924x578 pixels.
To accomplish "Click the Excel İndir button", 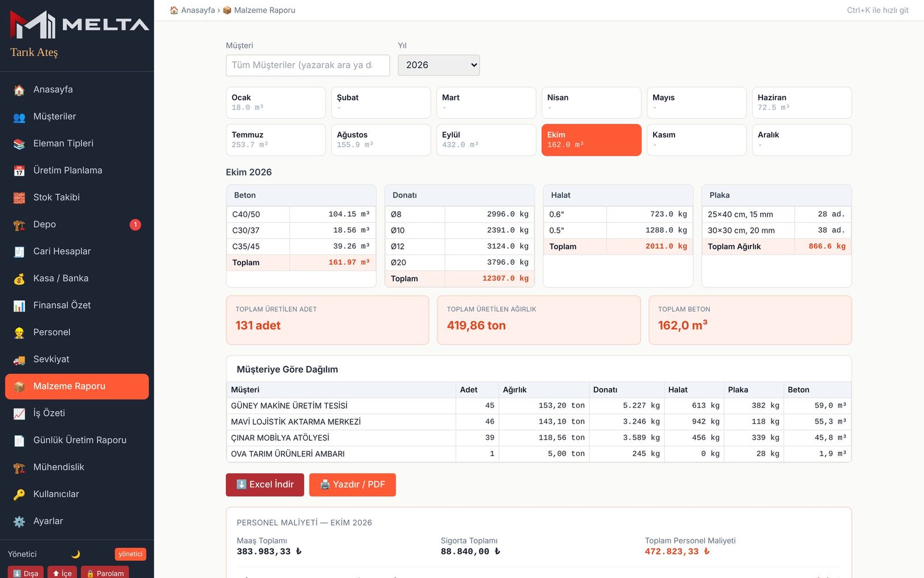I will tap(265, 485).
